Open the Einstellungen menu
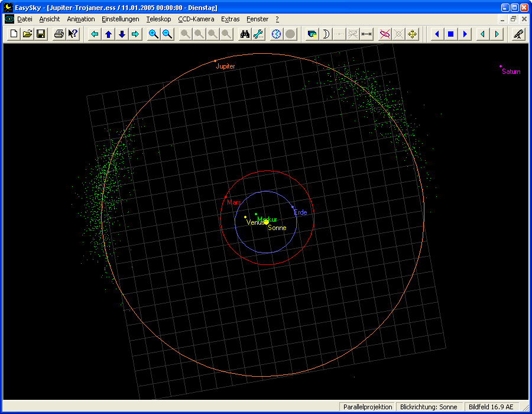Image resolution: width=532 pixels, height=414 pixels. click(x=121, y=19)
